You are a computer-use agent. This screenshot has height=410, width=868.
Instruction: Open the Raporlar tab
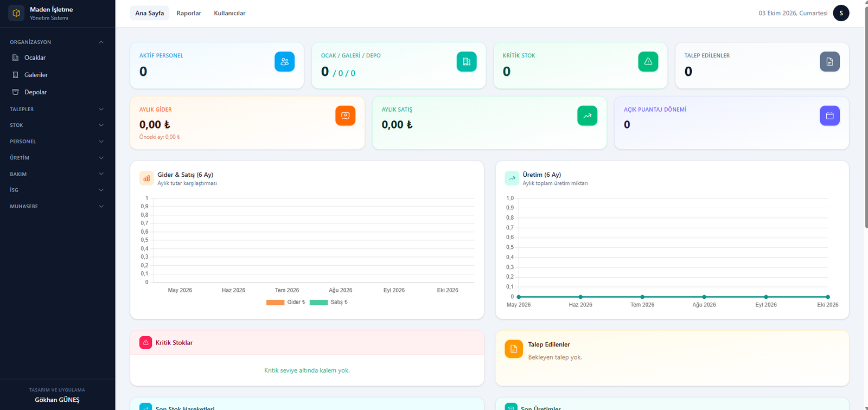(189, 13)
